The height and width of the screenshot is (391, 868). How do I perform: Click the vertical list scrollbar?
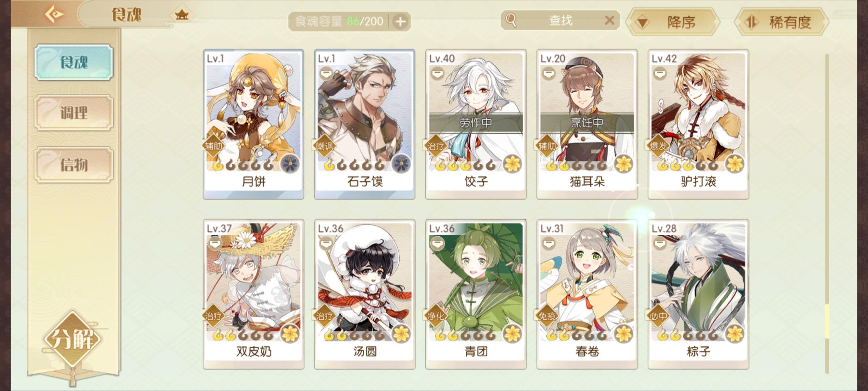827,214
